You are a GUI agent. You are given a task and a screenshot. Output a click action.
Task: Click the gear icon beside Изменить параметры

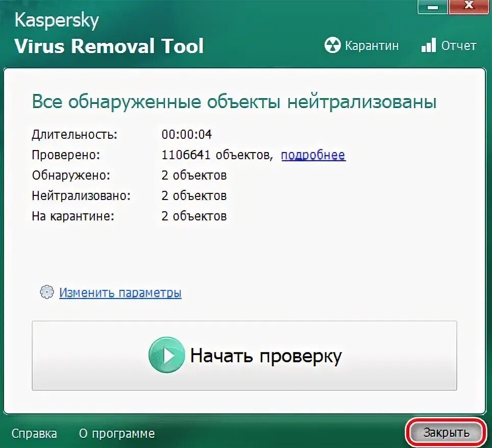click(x=47, y=292)
